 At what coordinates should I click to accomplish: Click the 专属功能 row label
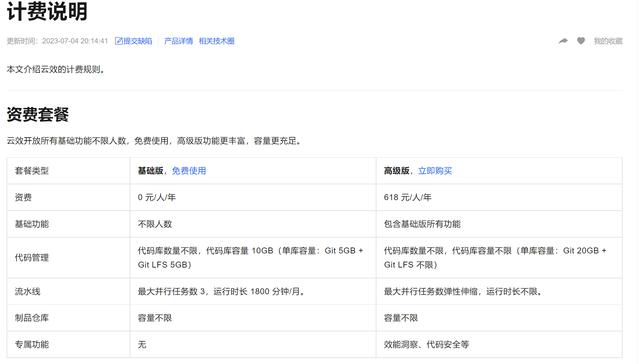(32, 344)
